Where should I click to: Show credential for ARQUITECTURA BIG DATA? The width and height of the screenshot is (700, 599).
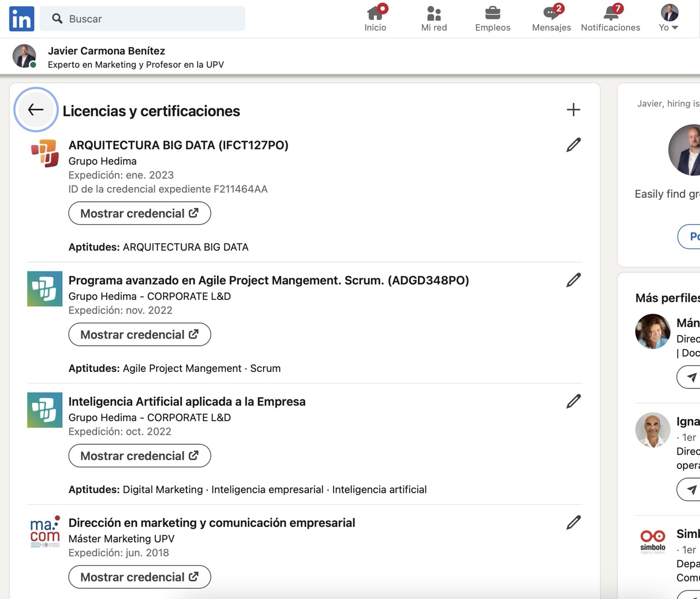coord(139,213)
